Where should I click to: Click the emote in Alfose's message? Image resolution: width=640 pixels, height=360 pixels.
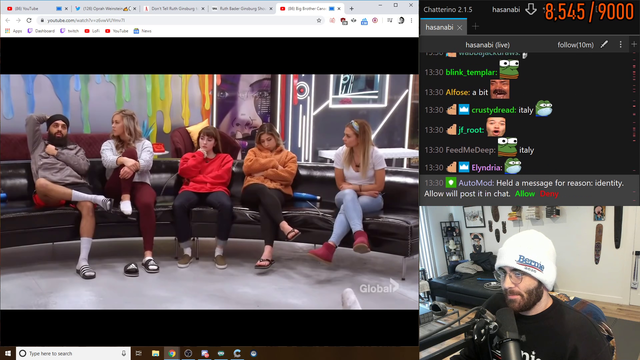pos(500,89)
